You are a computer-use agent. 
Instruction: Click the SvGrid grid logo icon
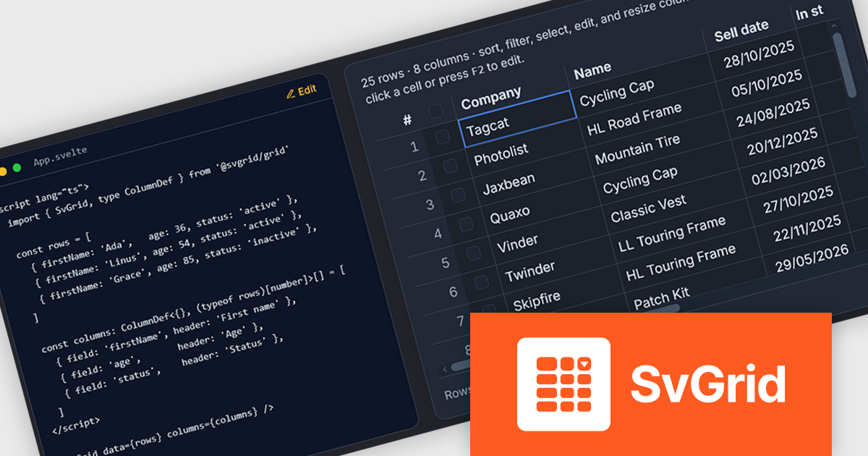coord(563,384)
